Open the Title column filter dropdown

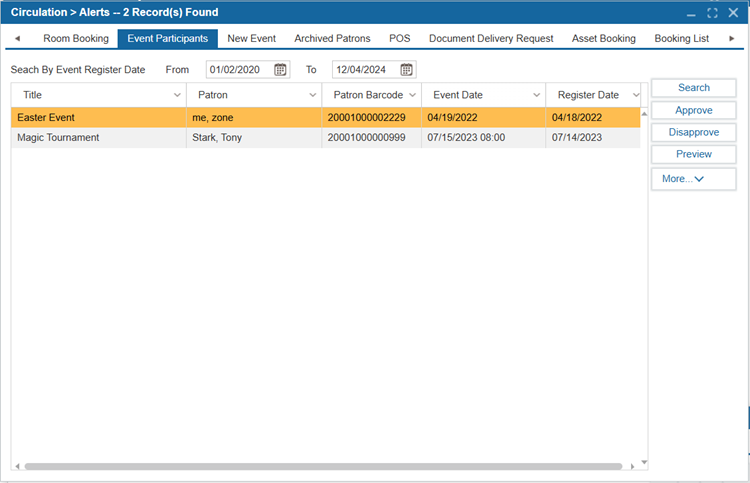coord(177,95)
